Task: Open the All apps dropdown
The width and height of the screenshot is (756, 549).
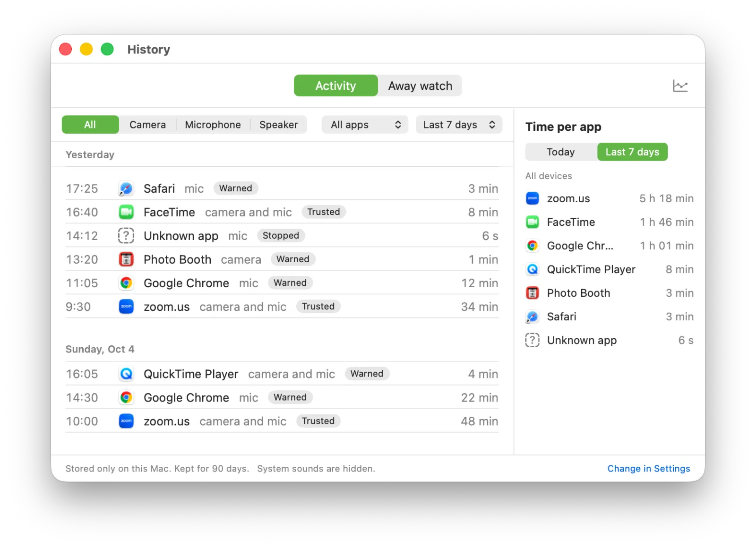Action: [x=365, y=125]
